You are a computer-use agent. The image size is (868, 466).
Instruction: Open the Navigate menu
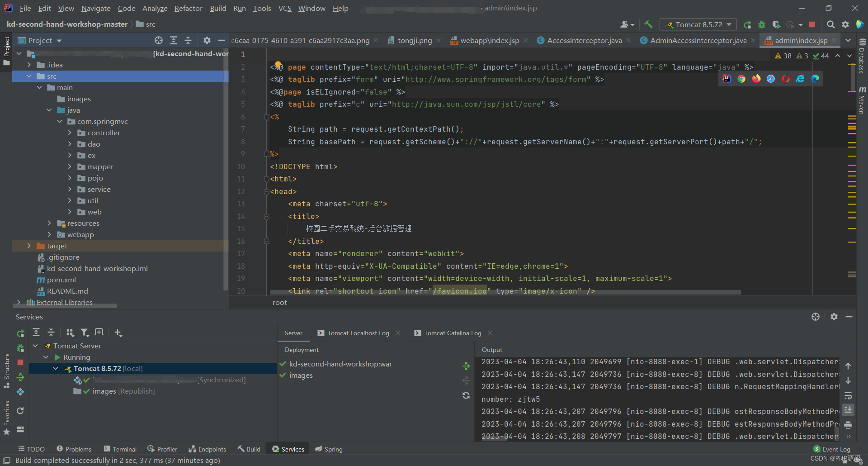[96, 8]
